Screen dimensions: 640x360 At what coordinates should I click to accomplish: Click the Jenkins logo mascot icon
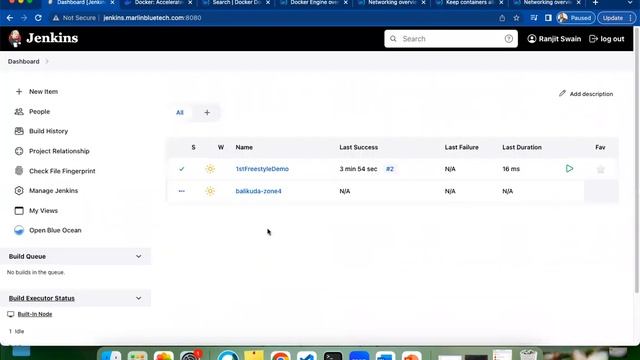15,38
